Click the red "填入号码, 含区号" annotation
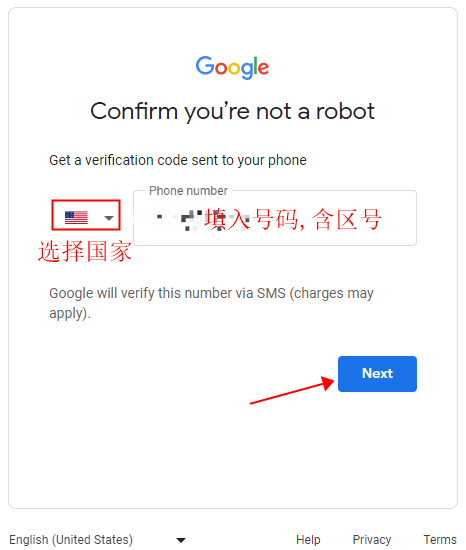This screenshot has width=466, height=550. coord(293,219)
